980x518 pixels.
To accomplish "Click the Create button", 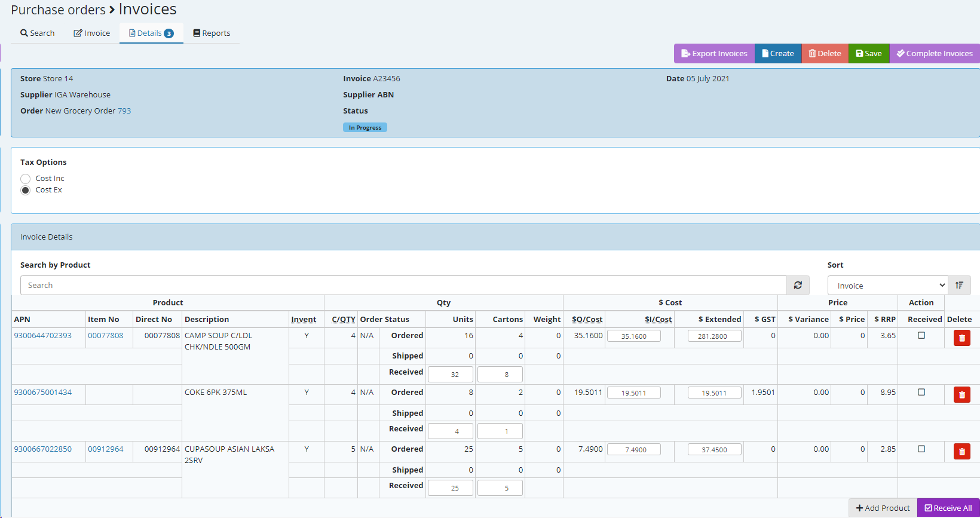I will (x=778, y=53).
